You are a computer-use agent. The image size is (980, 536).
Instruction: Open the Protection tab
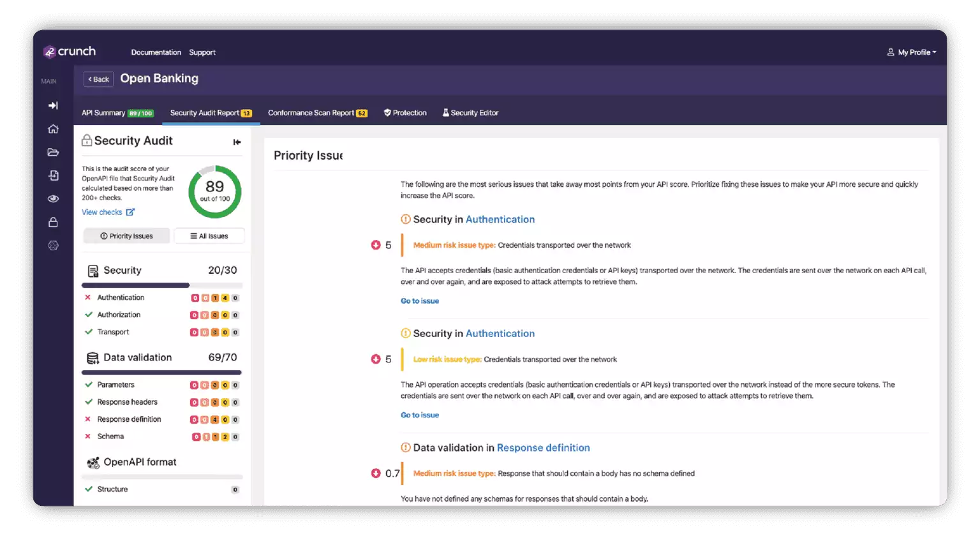tap(405, 113)
